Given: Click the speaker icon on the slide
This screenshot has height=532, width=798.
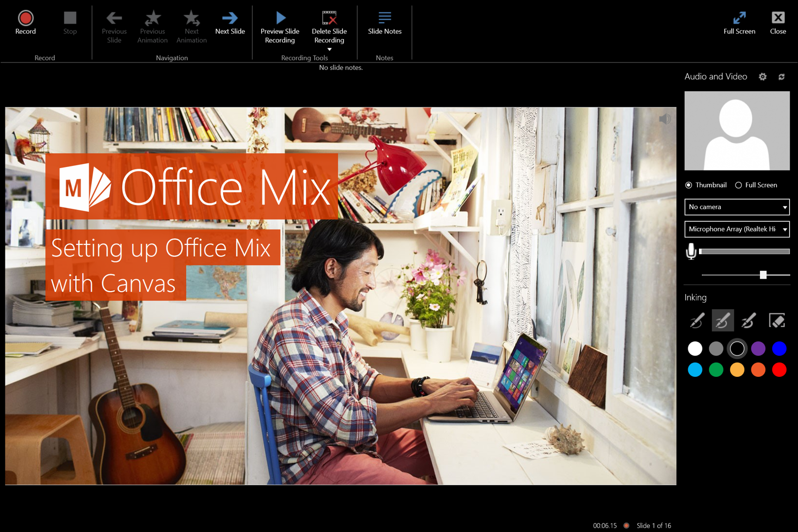Looking at the screenshot, I should tap(665, 119).
